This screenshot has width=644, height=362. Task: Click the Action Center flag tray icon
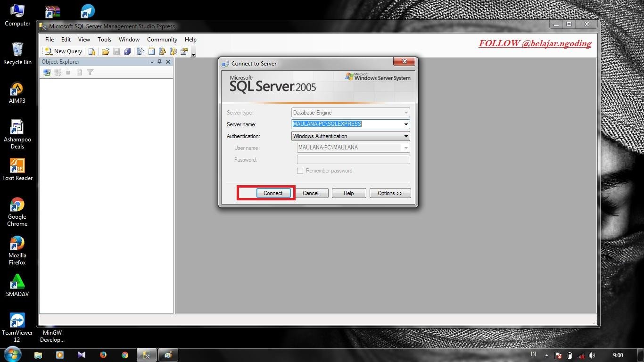[x=558, y=355]
